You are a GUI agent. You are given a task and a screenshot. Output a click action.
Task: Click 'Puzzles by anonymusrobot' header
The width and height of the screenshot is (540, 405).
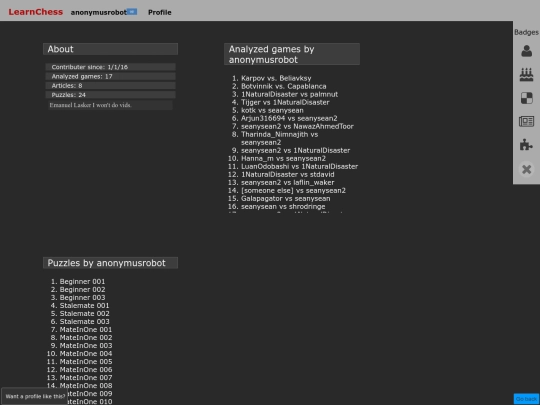click(110, 263)
